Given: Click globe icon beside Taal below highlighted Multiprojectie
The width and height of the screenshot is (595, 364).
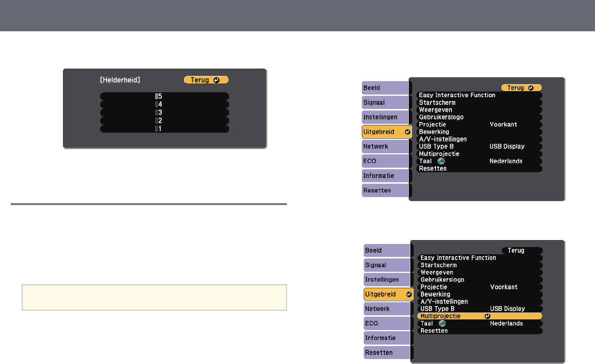Looking at the screenshot, I should point(442,323).
